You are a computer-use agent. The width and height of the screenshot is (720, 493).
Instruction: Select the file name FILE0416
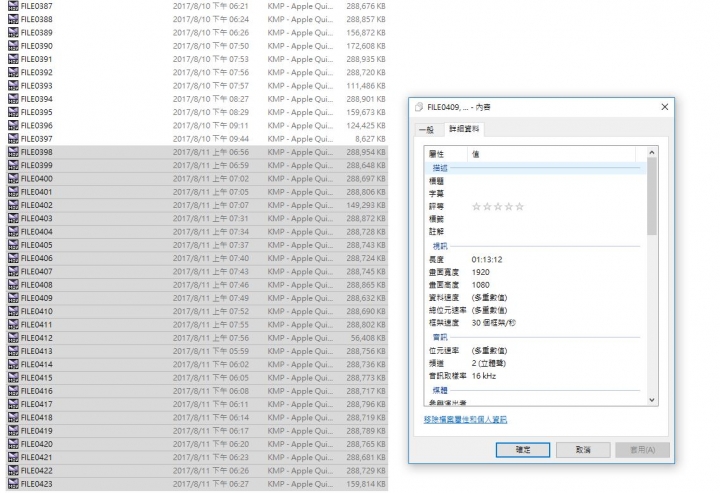[37, 391]
